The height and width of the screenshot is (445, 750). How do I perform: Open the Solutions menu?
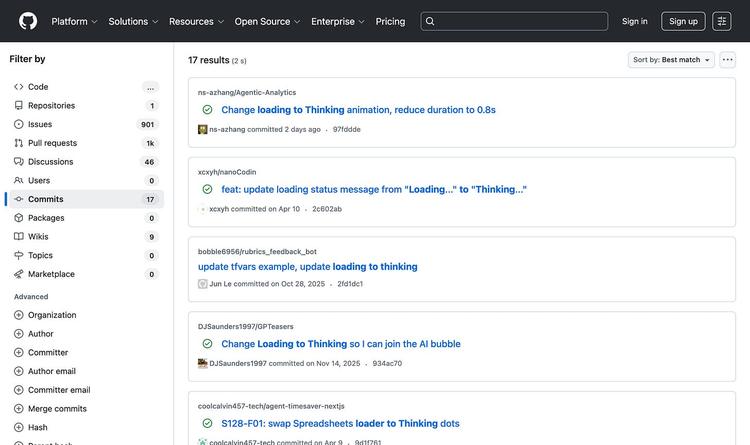coord(133,22)
